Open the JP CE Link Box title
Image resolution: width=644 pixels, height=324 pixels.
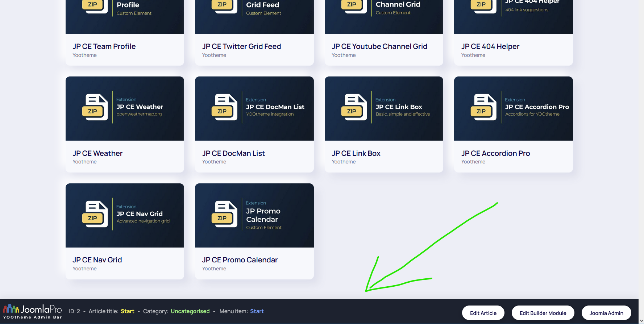[x=356, y=153]
